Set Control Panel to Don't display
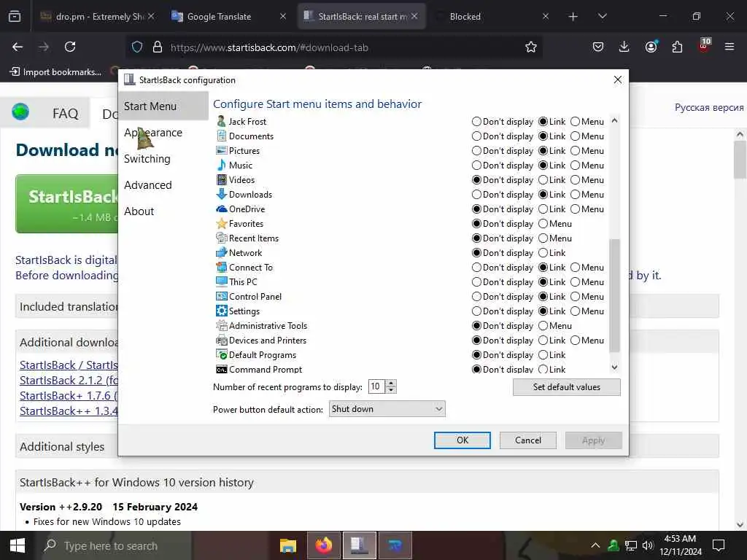 [476, 297]
